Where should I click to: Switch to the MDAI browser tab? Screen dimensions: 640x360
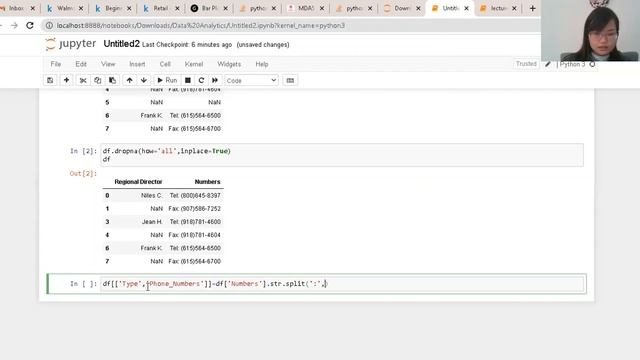(x=305, y=8)
